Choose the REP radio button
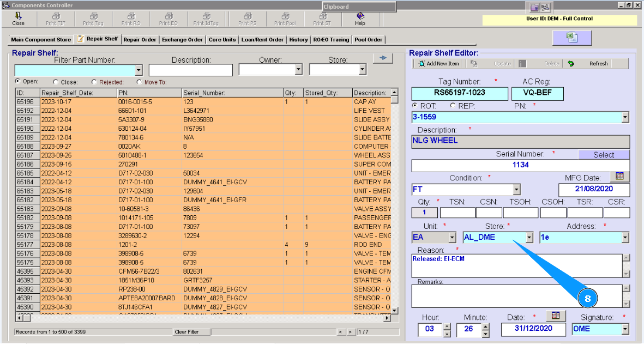Viewport: 644px width, 345px height. click(452, 106)
